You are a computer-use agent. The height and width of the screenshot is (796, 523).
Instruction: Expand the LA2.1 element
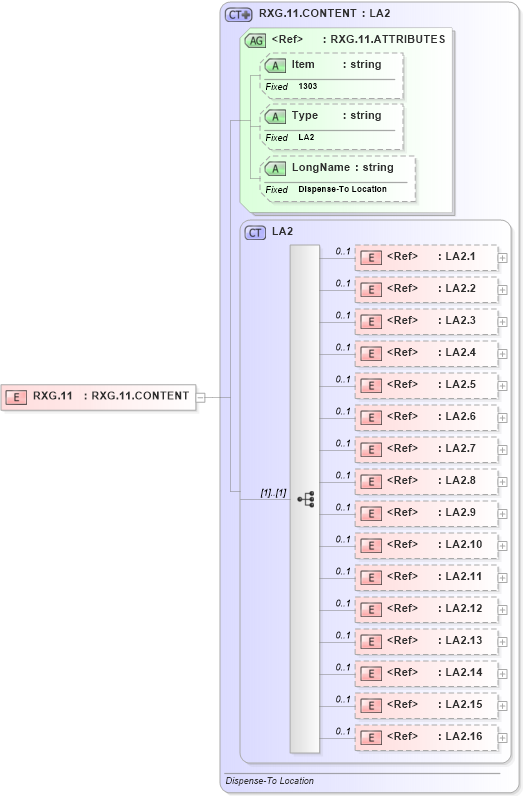[503, 258]
